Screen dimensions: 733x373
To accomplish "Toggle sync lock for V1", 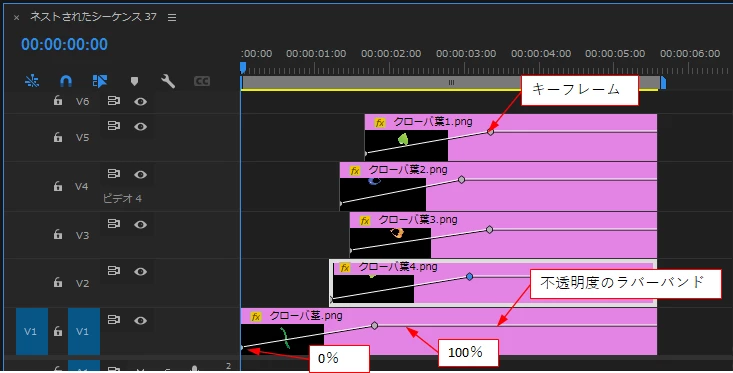I will (x=114, y=320).
